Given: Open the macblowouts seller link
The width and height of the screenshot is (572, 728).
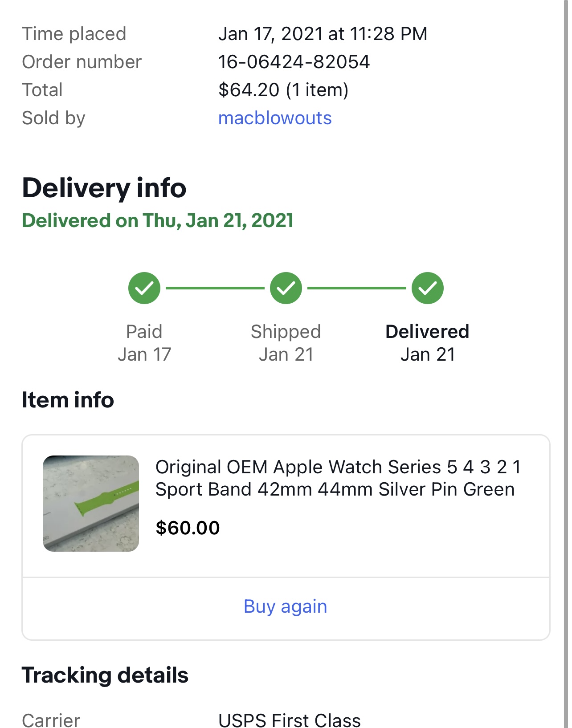Looking at the screenshot, I should (275, 118).
